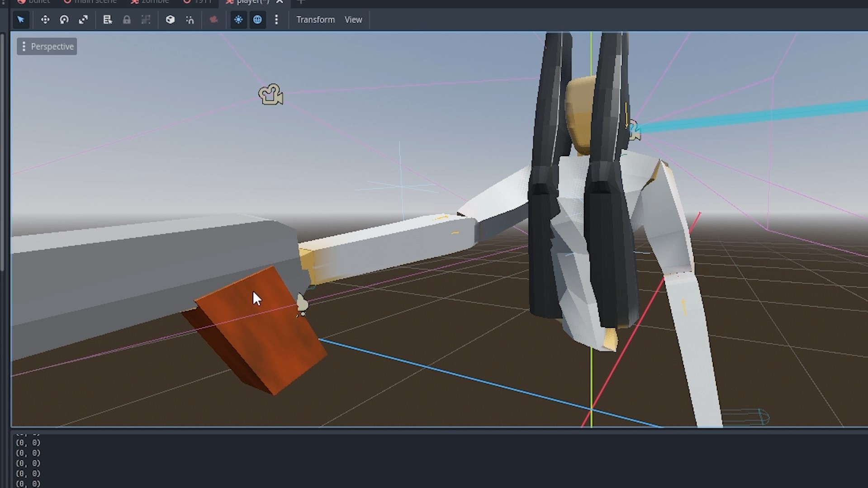Open the View menu
Viewport: 868px width, 488px height.
click(353, 19)
